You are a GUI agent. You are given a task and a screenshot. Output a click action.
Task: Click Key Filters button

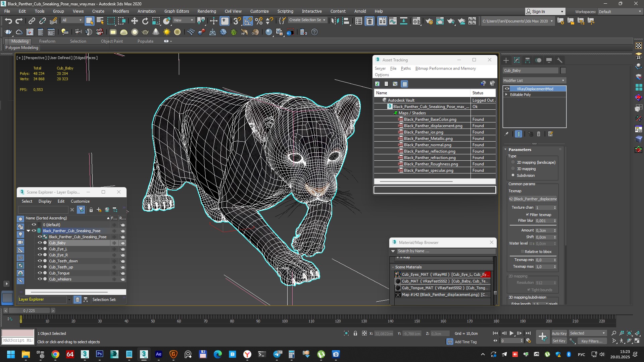click(x=592, y=341)
